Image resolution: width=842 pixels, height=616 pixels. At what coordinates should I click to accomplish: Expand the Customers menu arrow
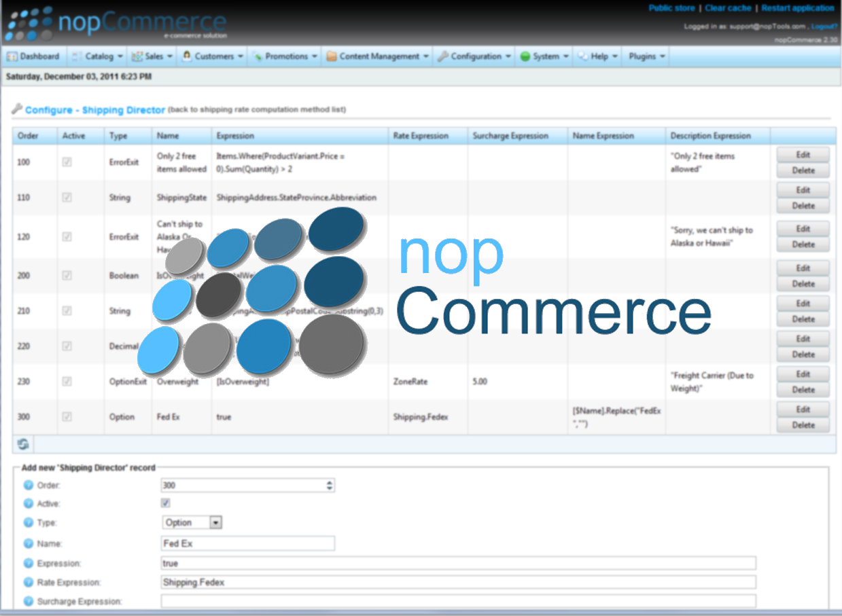pyautogui.click(x=241, y=56)
